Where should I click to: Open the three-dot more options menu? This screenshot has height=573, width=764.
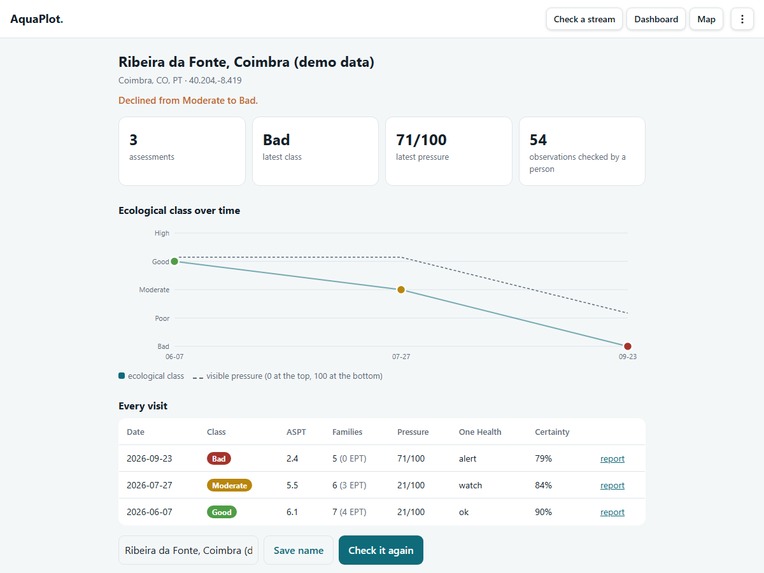[742, 19]
